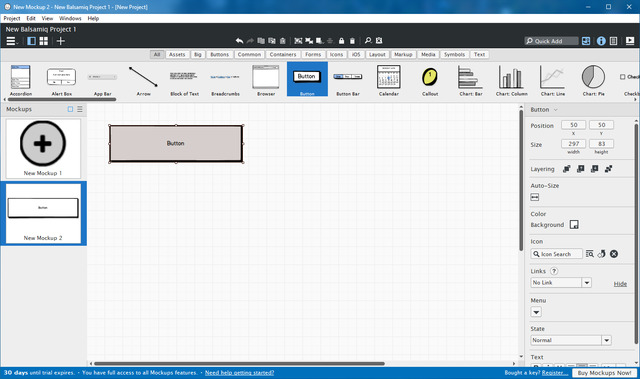Click the Redo arrow icon

250,41
